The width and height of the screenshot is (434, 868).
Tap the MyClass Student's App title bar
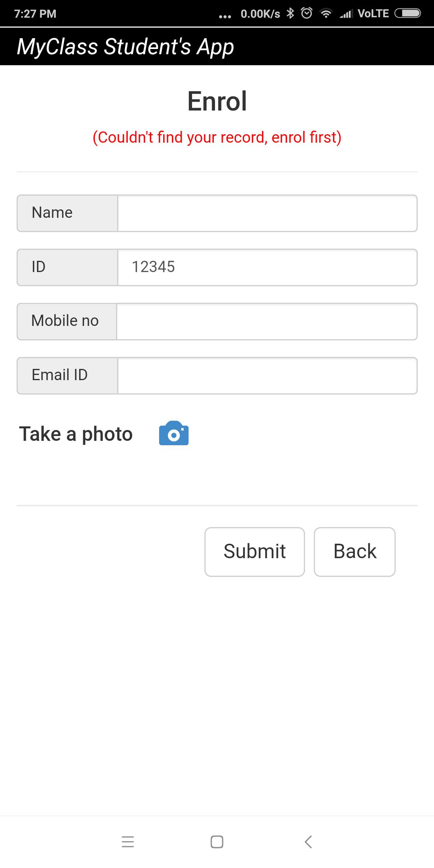(x=125, y=46)
